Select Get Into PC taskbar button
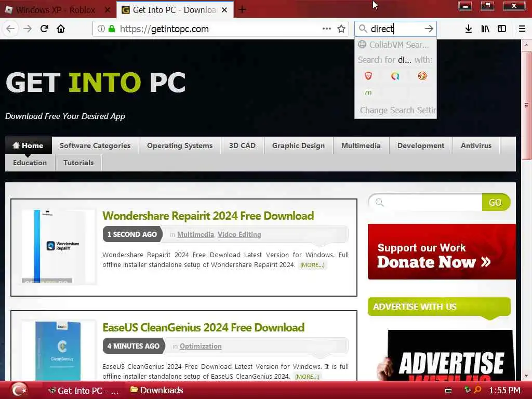The image size is (532, 399). click(83, 391)
